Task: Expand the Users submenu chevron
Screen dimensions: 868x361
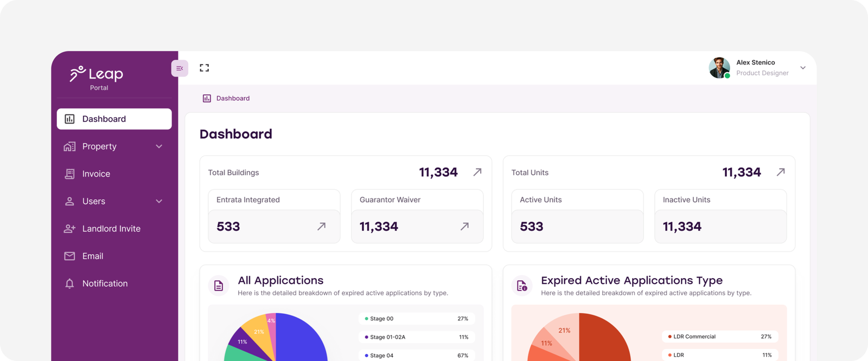Action: point(159,201)
